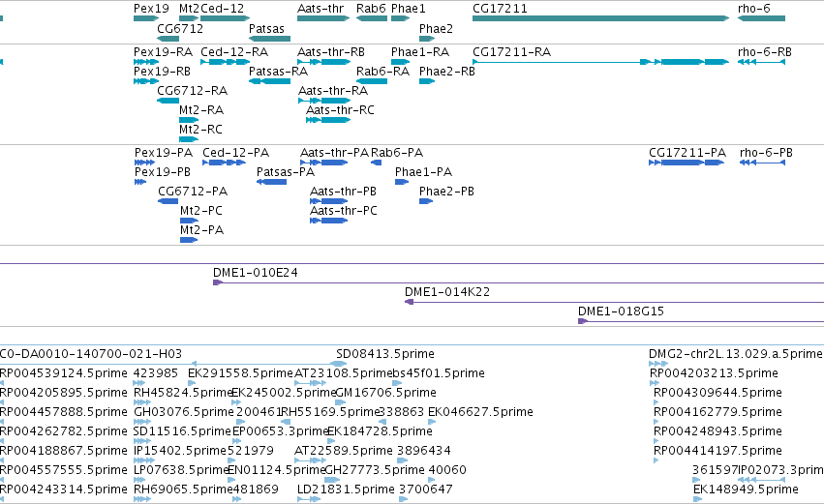Click the CG17211-RA transcript intron line
824x504 pixels.
[x=556, y=62]
